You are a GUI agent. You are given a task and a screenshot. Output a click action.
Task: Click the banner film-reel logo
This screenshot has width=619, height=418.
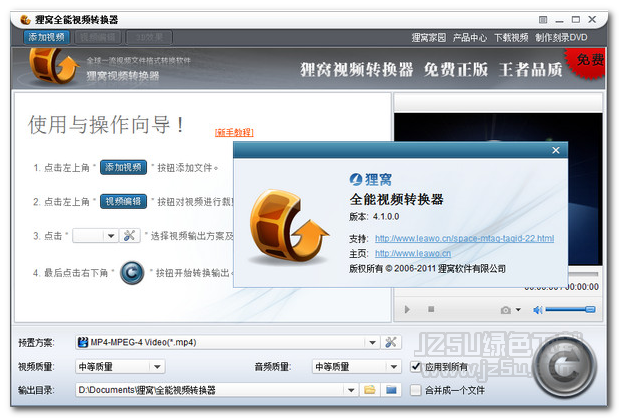click(53, 66)
